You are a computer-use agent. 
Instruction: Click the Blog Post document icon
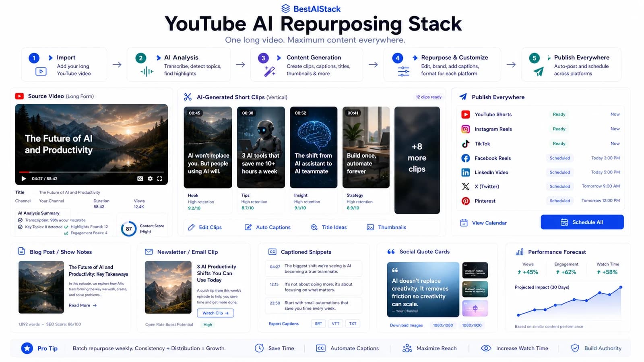(22, 251)
